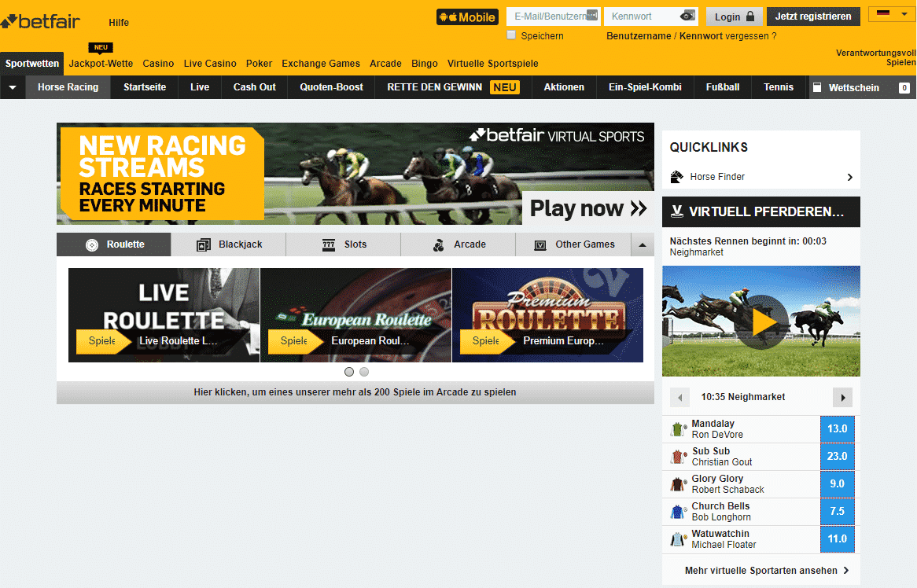Screen dimensions: 917x588
Task: Open Horse Finder chevron arrow
Action: click(x=849, y=177)
